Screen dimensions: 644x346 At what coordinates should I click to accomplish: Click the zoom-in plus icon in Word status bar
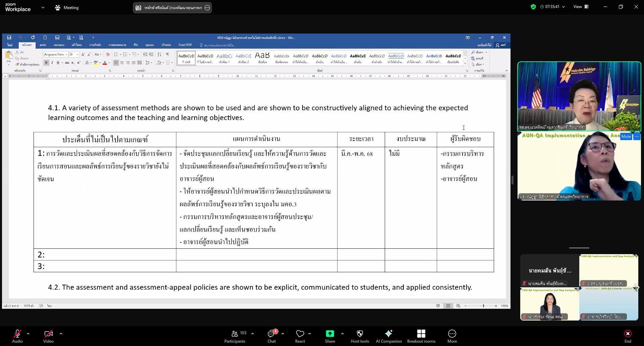click(x=496, y=306)
